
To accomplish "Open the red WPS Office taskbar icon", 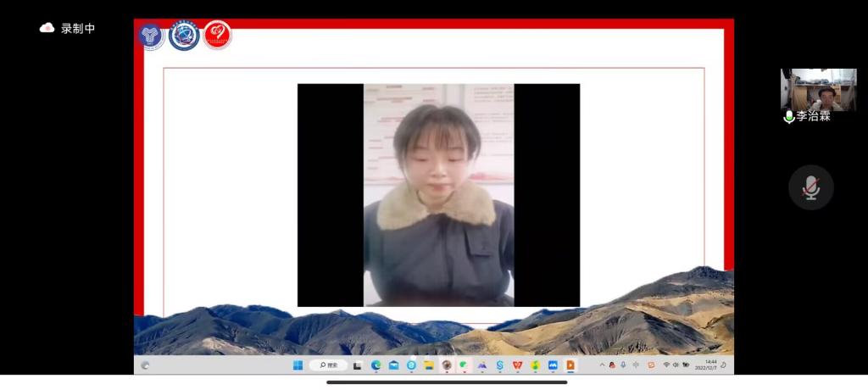I will [517, 365].
